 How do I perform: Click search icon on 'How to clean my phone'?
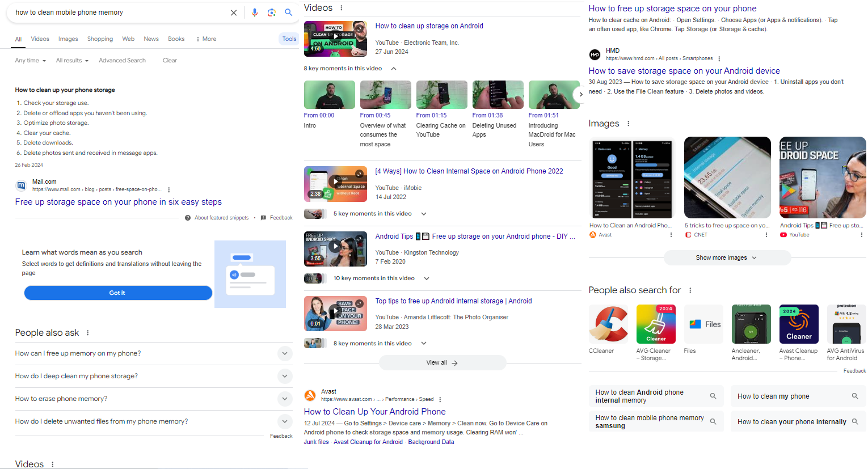click(855, 396)
